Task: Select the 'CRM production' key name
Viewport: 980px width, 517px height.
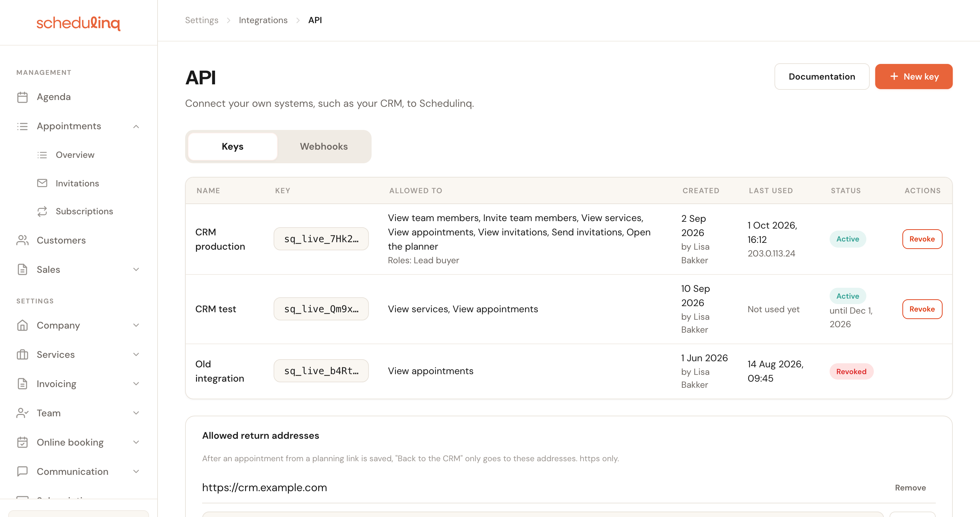Action: click(220, 239)
